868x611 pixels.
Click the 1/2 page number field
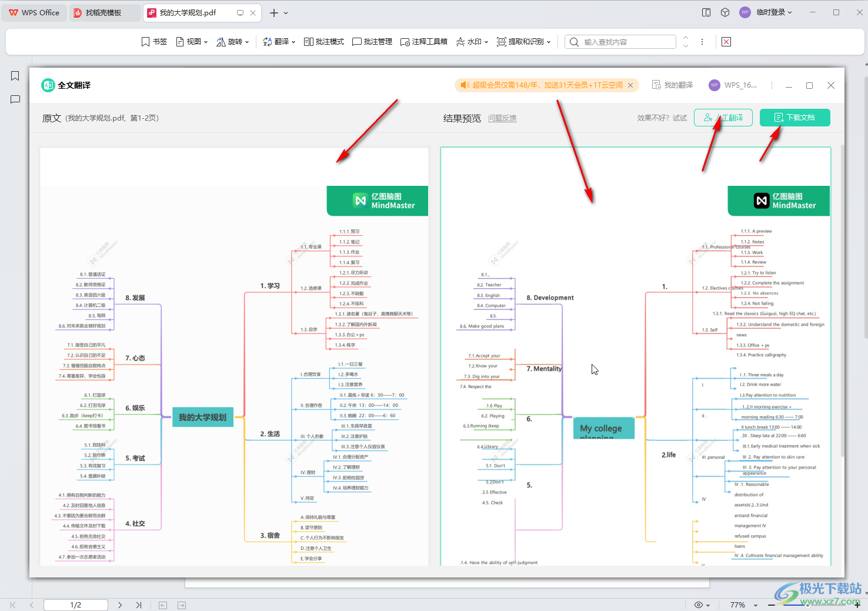(76, 605)
